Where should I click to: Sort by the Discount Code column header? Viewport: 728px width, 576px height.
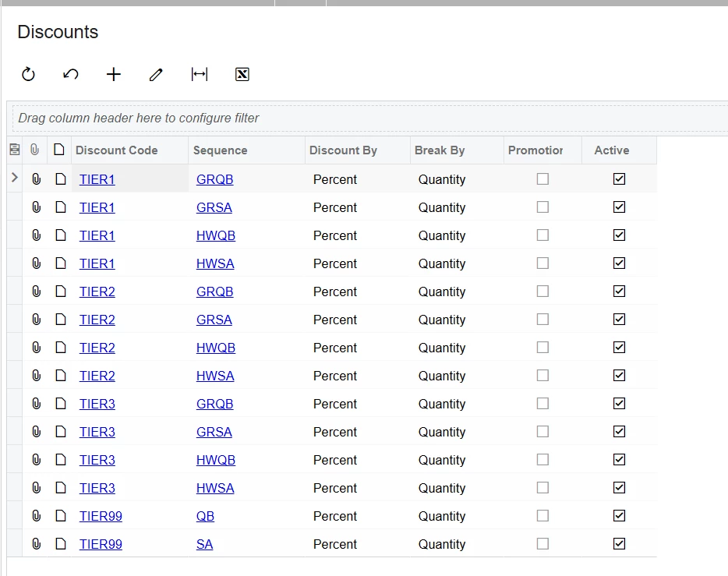[117, 150]
